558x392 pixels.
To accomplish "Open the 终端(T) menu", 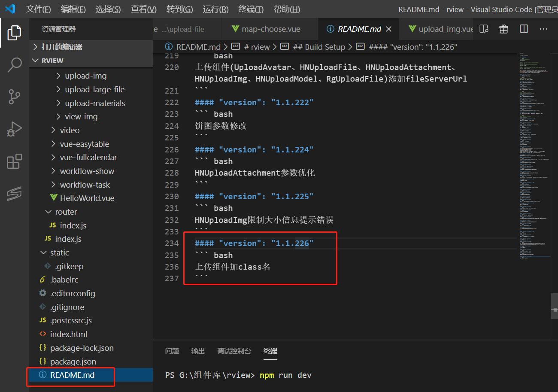I will 251,9.
